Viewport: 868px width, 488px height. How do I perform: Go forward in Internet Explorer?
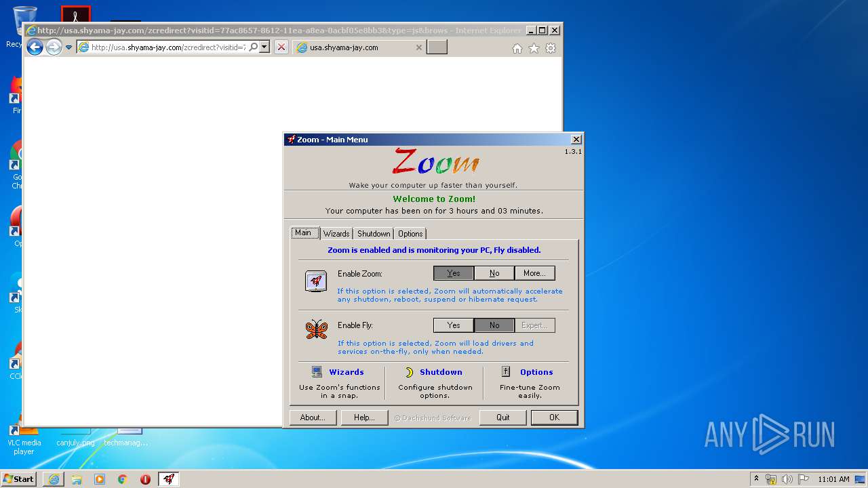coord(54,47)
